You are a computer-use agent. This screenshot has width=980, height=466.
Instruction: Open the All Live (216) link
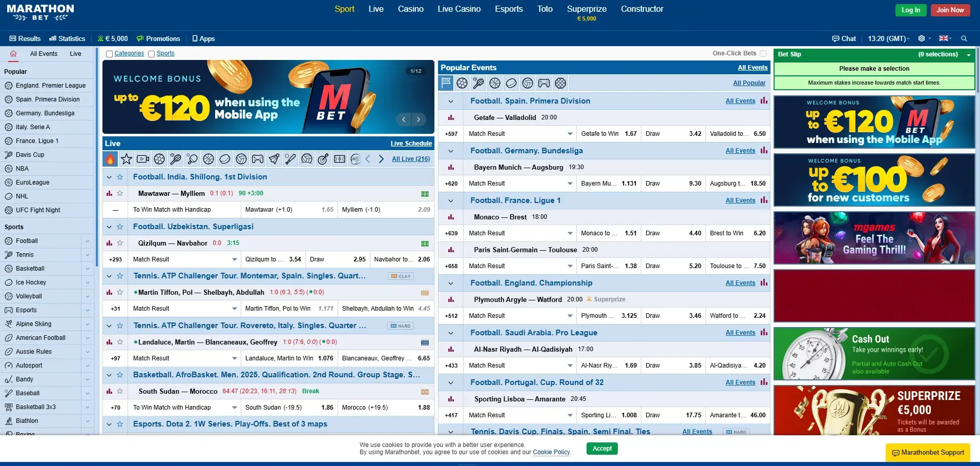click(411, 159)
